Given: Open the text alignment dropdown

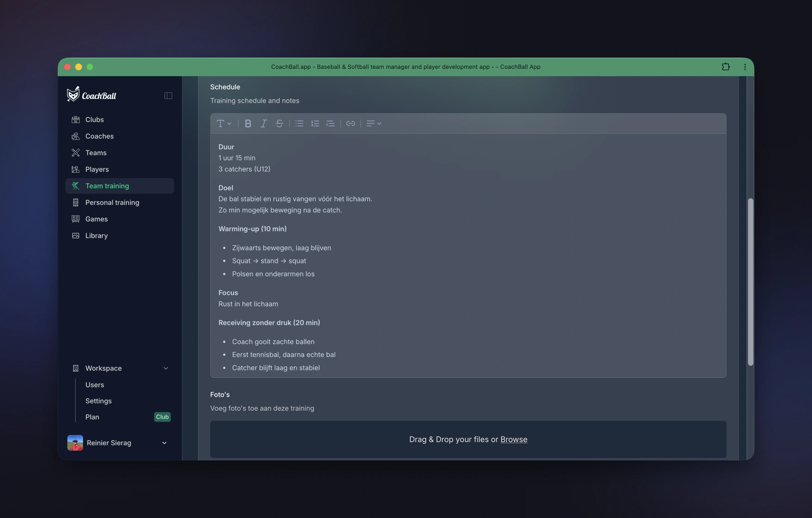Looking at the screenshot, I should tap(373, 123).
